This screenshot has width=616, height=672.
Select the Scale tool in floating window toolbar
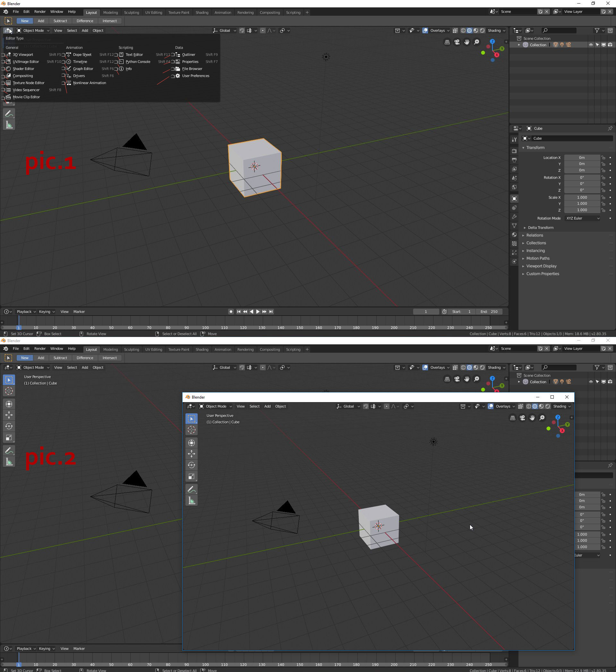pyautogui.click(x=191, y=477)
